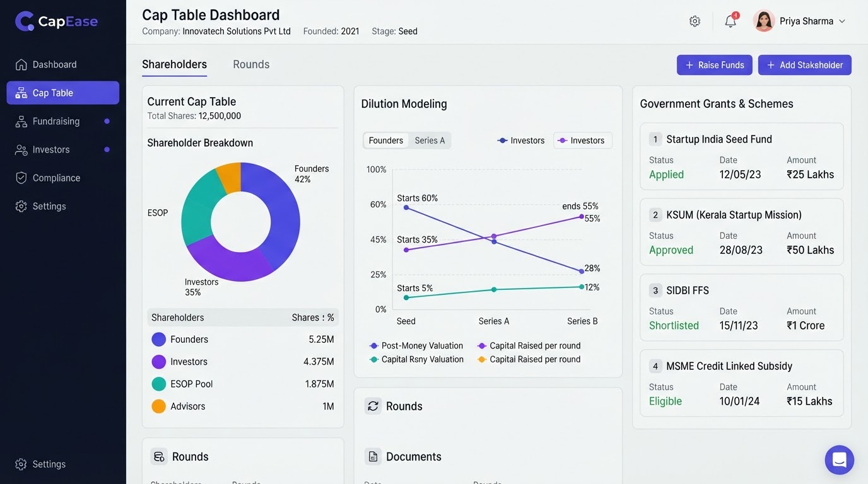Click the CapEase logo icon
This screenshot has width=868, height=484.
click(25, 21)
